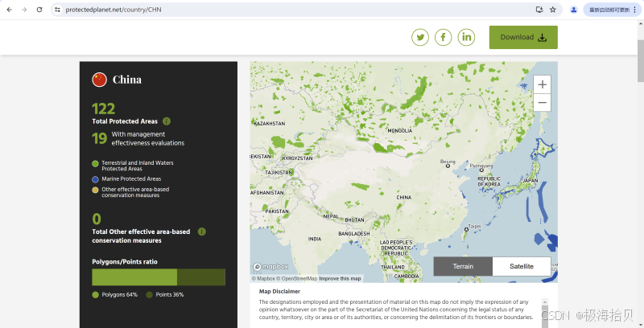Open the browser profile avatar
This screenshot has height=328, width=644.
point(574,10)
